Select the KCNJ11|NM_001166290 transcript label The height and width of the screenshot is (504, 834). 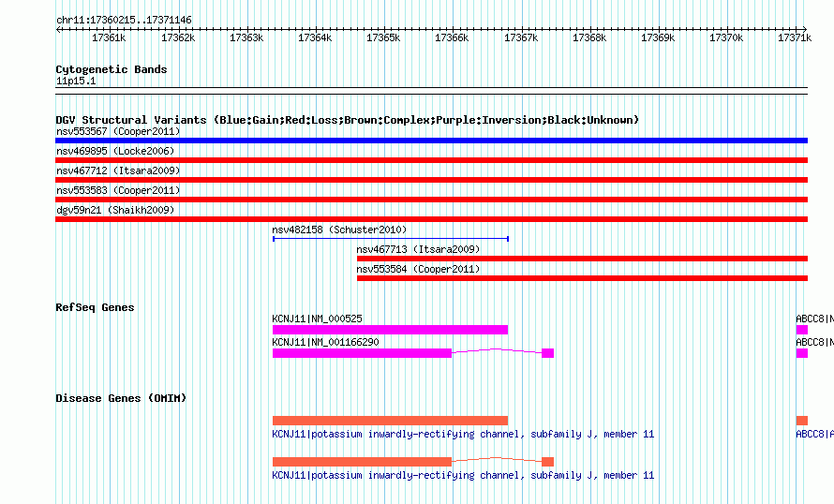pyautogui.click(x=325, y=342)
